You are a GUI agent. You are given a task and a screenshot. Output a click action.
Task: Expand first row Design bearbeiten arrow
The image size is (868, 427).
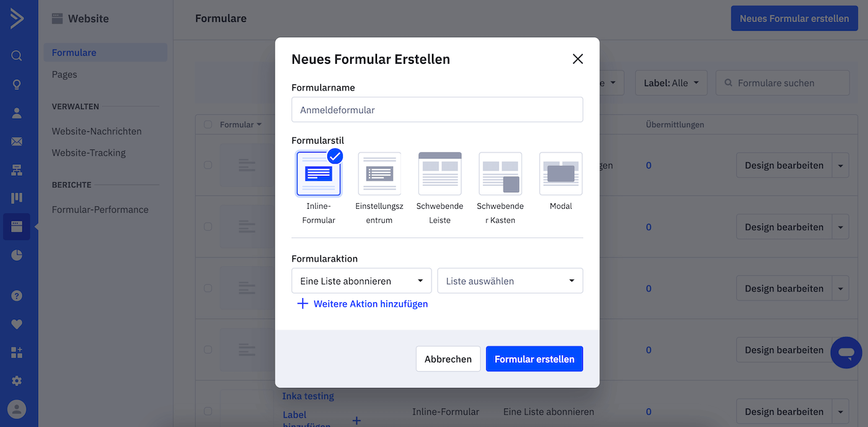[840, 165]
